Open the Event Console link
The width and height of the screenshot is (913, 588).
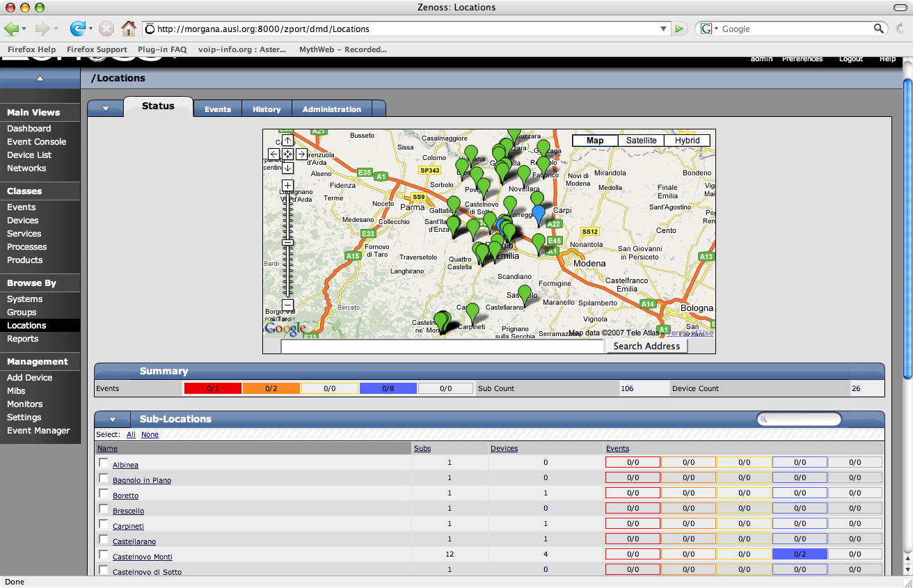point(36,142)
